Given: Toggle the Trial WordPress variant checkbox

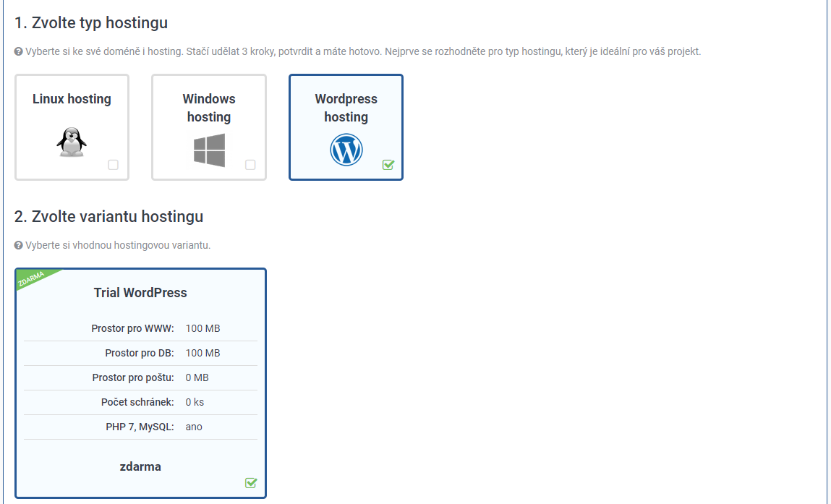Looking at the screenshot, I should [x=251, y=483].
